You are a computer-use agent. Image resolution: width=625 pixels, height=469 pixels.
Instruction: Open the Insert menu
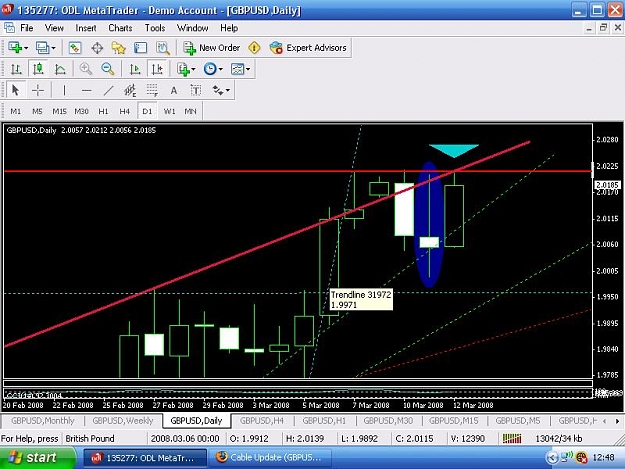point(86,28)
